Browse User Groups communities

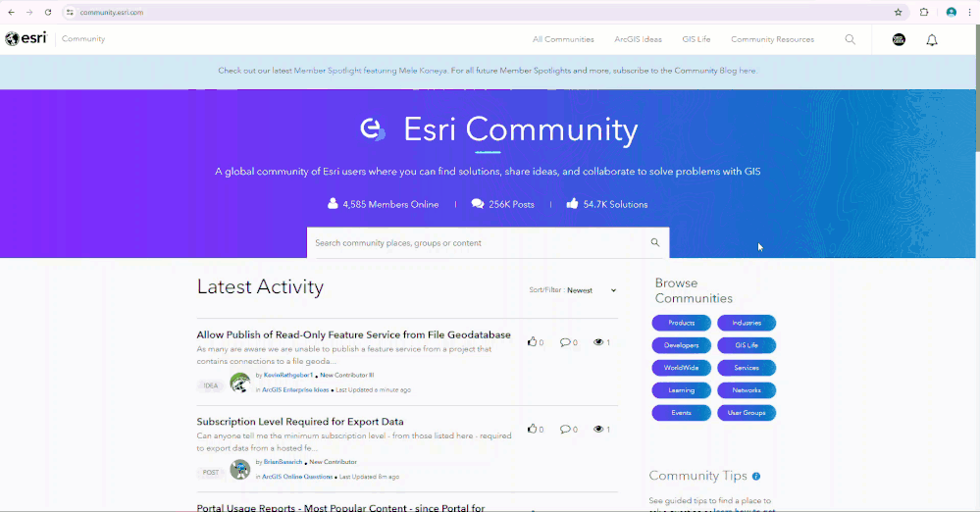tap(747, 413)
